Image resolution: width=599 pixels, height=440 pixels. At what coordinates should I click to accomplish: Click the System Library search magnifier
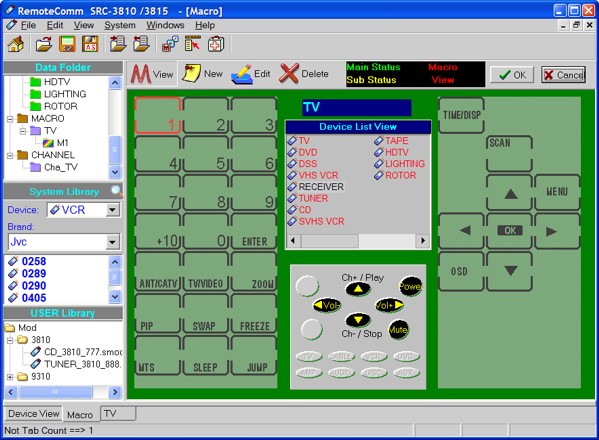pyautogui.click(x=116, y=191)
